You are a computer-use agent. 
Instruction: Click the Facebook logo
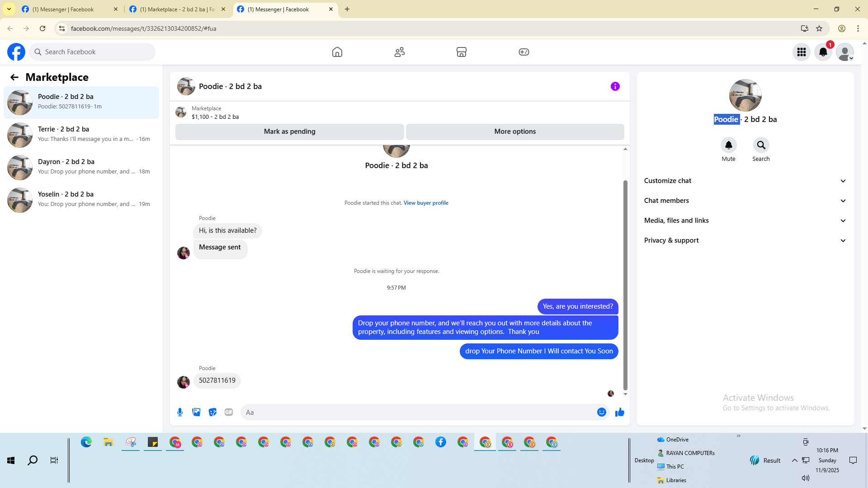(x=16, y=52)
